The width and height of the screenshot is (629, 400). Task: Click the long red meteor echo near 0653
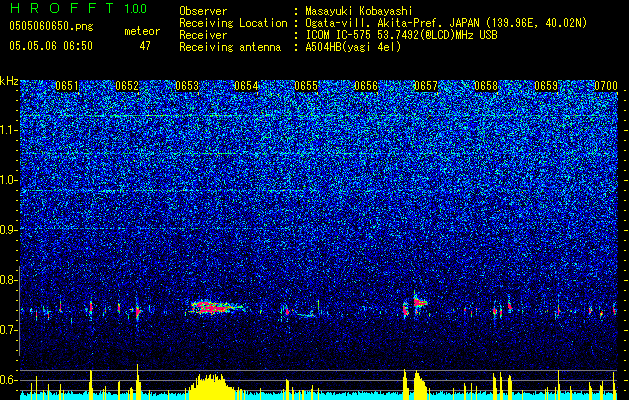(x=215, y=308)
